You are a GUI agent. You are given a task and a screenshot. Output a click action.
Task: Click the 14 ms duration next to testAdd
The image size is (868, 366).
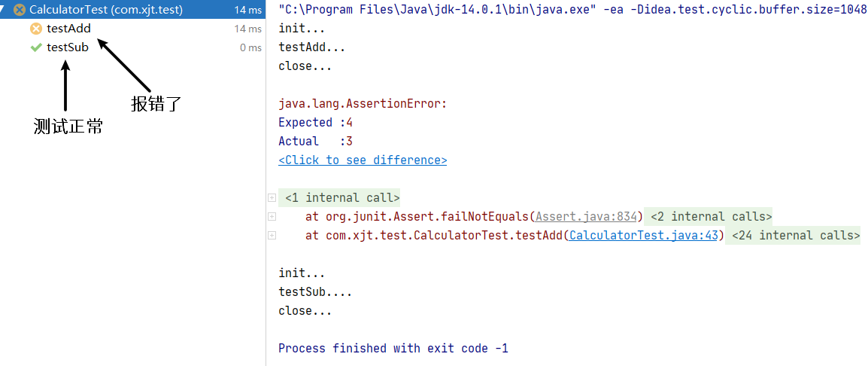(248, 29)
